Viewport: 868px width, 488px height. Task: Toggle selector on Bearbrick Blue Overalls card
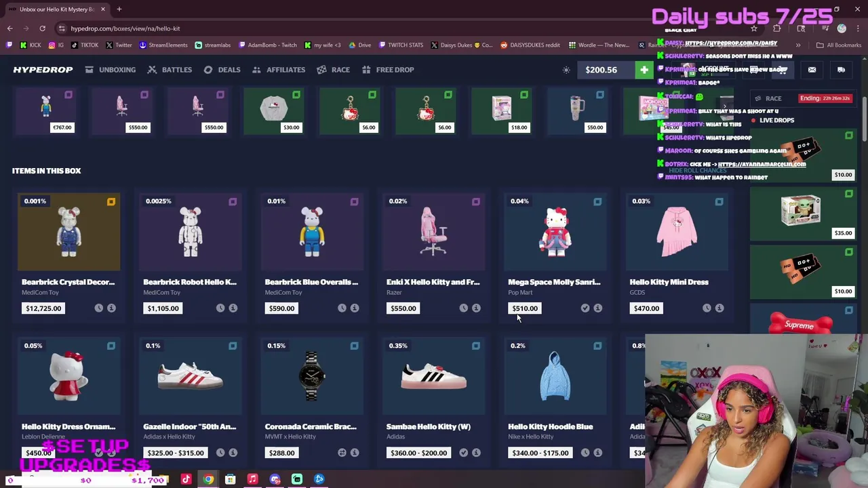(x=354, y=201)
